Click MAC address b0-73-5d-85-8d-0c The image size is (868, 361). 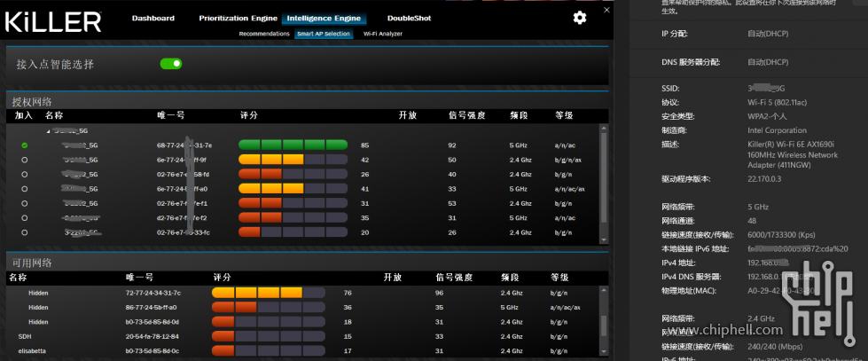(x=152, y=351)
